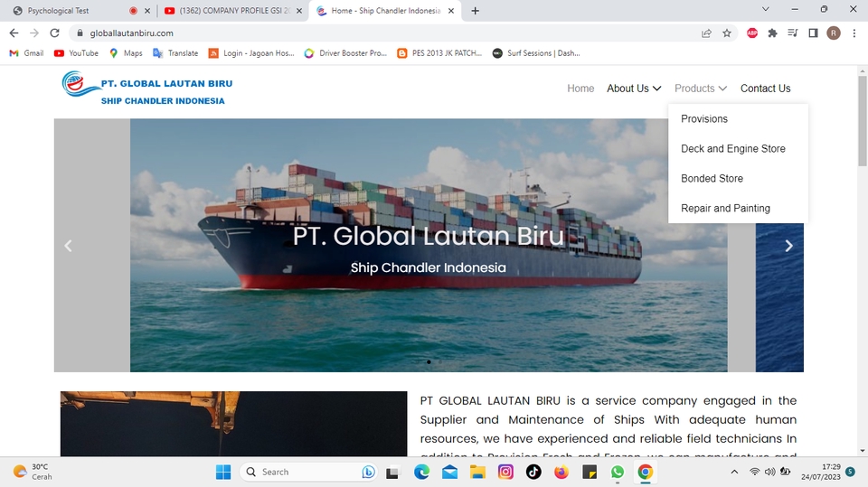Open TikTok from the taskbar

[x=533, y=472]
